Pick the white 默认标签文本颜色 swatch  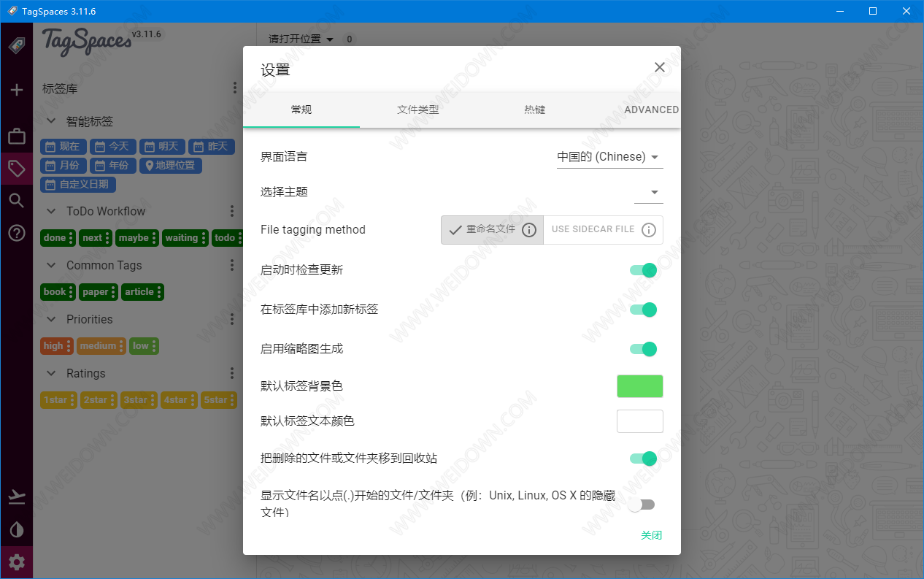pyautogui.click(x=640, y=421)
